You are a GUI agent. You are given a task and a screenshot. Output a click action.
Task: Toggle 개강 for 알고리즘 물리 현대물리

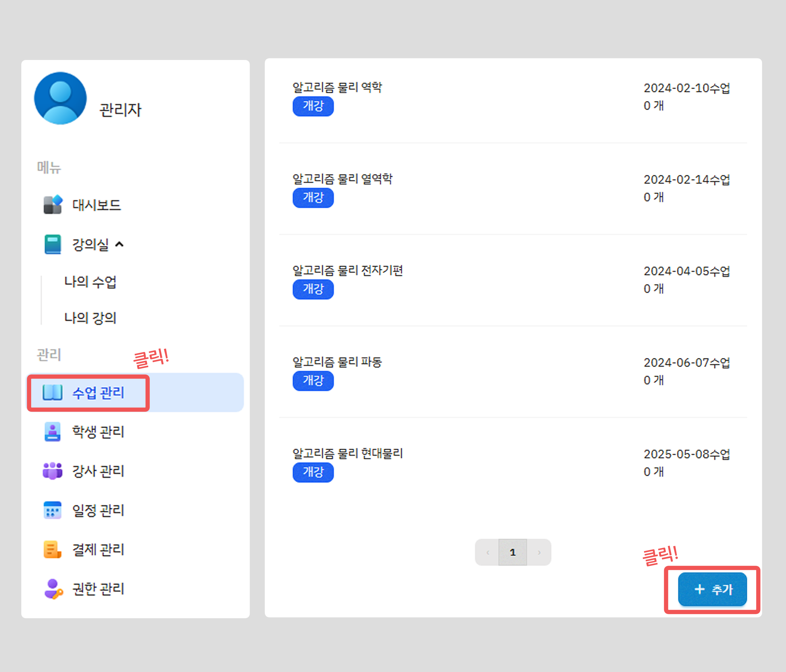(x=312, y=473)
